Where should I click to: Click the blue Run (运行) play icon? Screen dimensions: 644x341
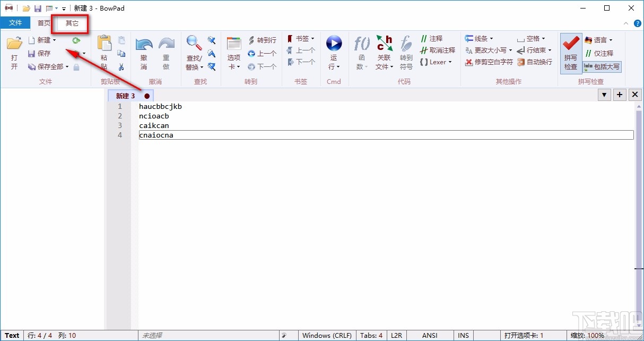(x=334, y=44)
